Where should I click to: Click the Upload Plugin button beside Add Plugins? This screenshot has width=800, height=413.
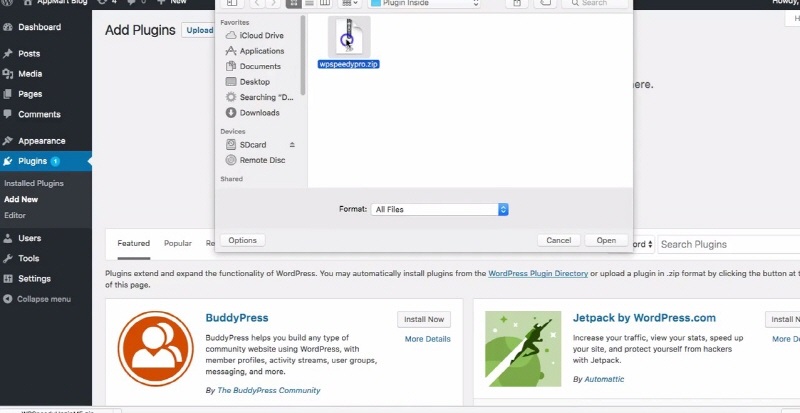point(198,30)
